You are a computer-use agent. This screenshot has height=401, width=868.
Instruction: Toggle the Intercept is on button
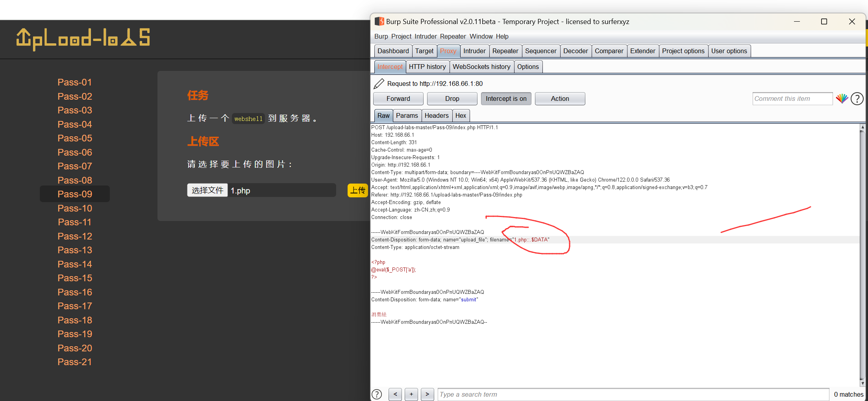coord(506,98)
